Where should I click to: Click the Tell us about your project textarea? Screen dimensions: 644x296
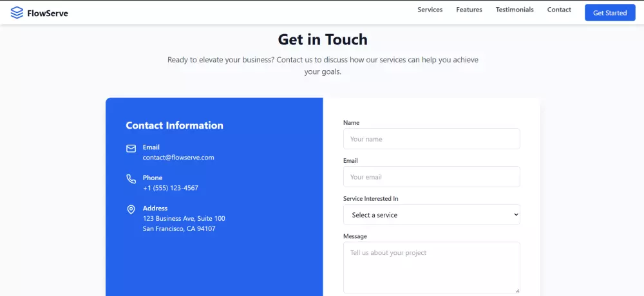coord(431,267)
